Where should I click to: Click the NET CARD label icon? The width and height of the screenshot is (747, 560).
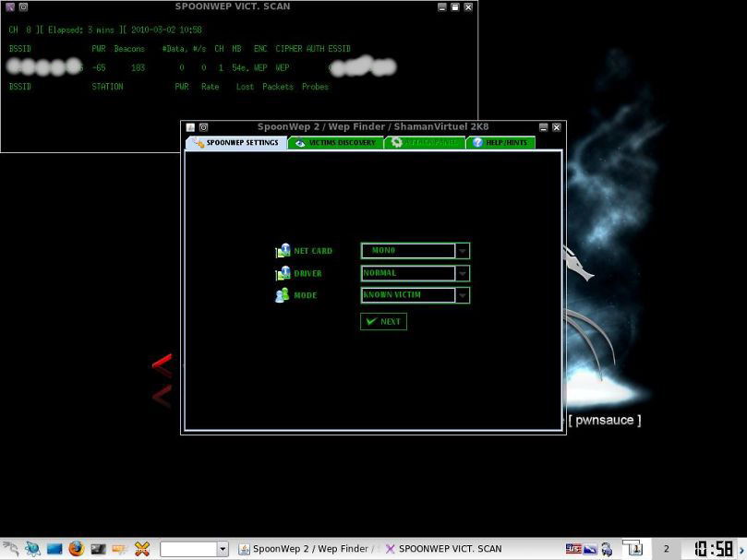pyautogui.click(x=283, y=250)
